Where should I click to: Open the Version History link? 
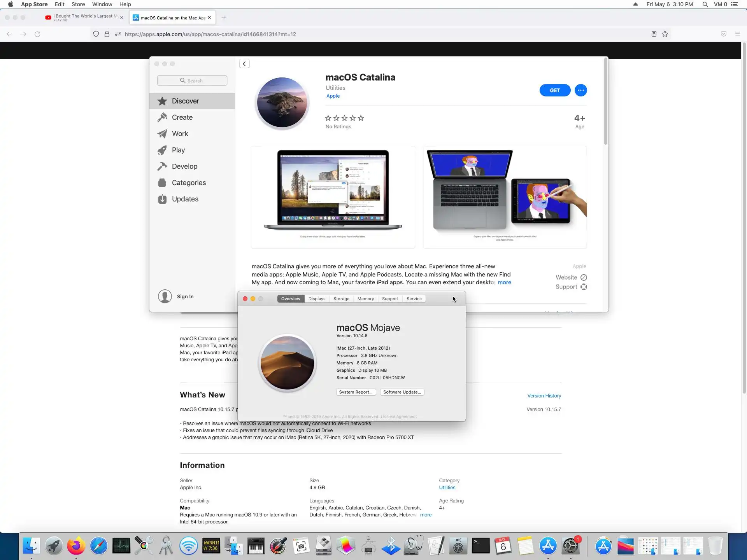tap(544, 396)
